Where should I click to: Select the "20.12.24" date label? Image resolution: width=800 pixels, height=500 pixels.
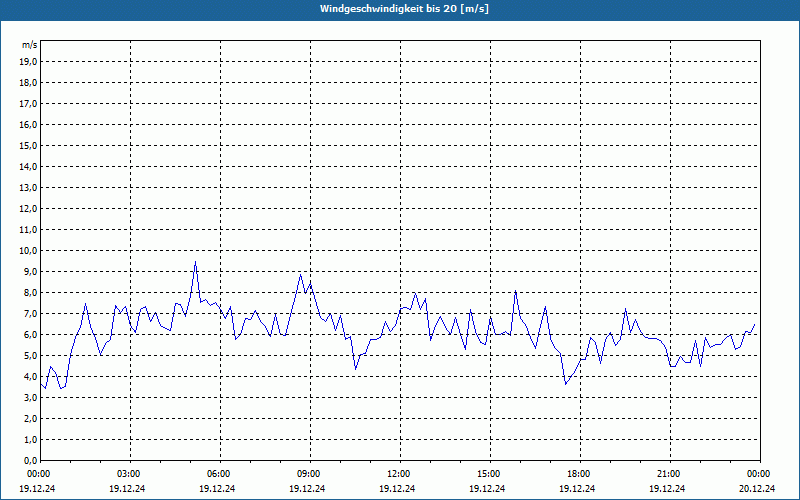pos(757,488)
